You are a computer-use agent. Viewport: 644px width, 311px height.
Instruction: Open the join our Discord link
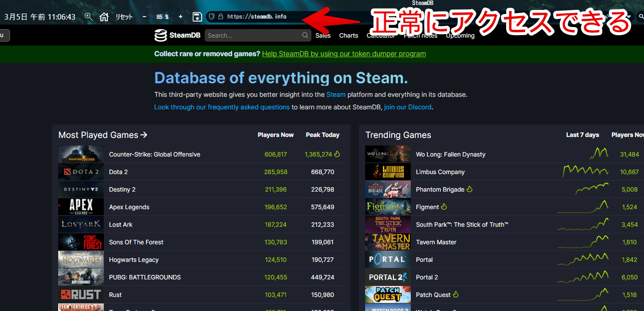pyautogui.click(x=408, y=107)
